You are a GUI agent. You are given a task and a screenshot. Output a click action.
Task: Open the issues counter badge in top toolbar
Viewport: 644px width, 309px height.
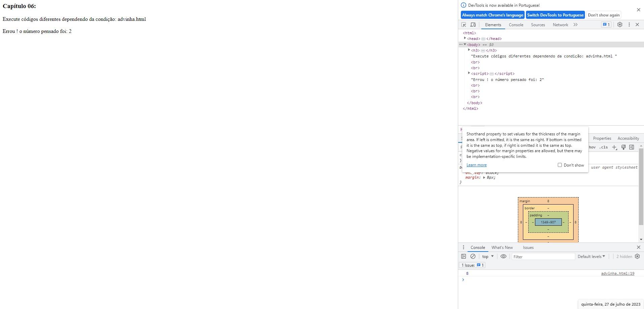(x=606, y=25)
